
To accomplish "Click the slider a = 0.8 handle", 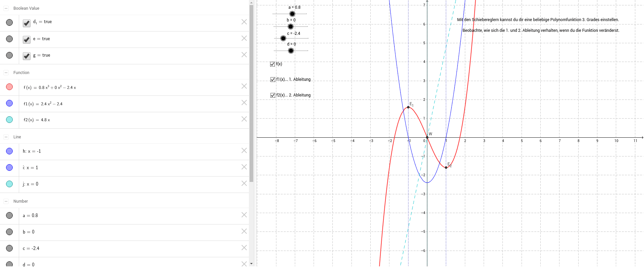I will click(292, 14).
